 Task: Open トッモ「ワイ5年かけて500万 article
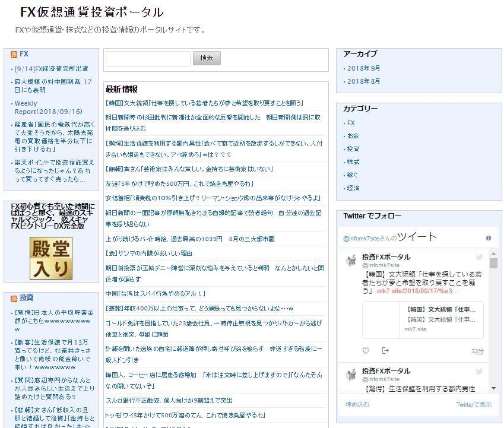pos(185,415)
